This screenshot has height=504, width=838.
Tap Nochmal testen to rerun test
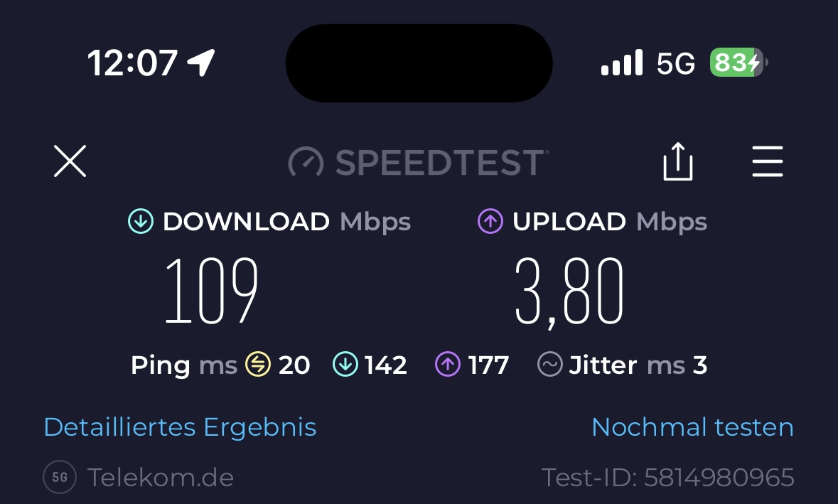click(x=692, y=427)
